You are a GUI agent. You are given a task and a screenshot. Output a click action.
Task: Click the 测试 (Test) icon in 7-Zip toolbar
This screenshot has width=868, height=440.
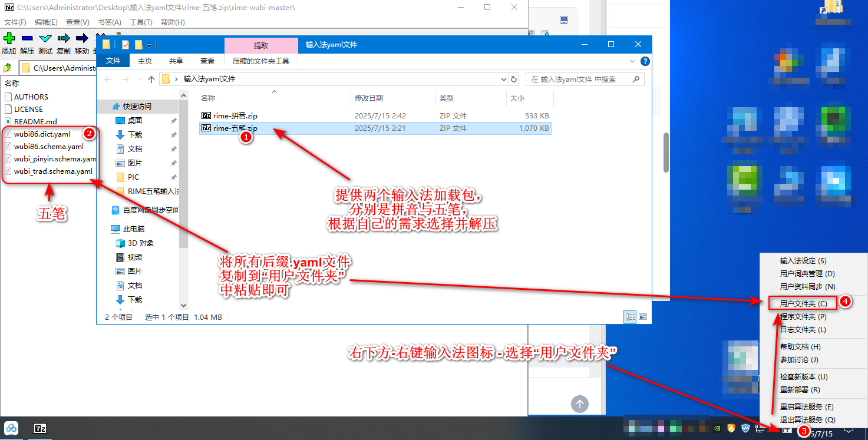click(45, 38)
